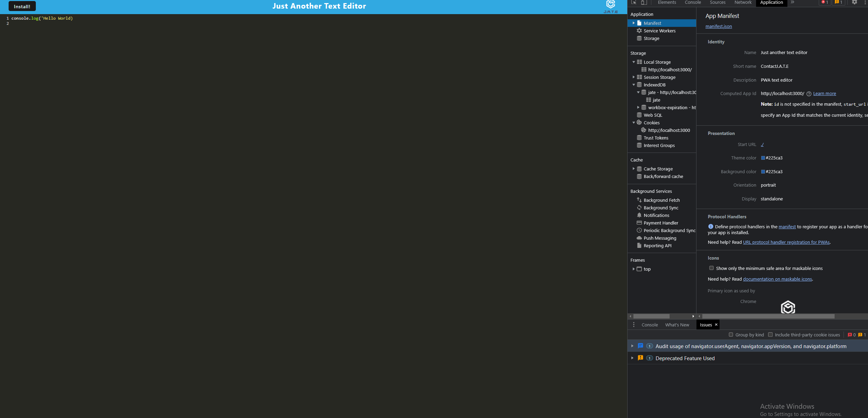868x418 pixels.
Task: Click the Periodic Background Sync clock icon
Action: pyautogui.click(x=639, y=230)
